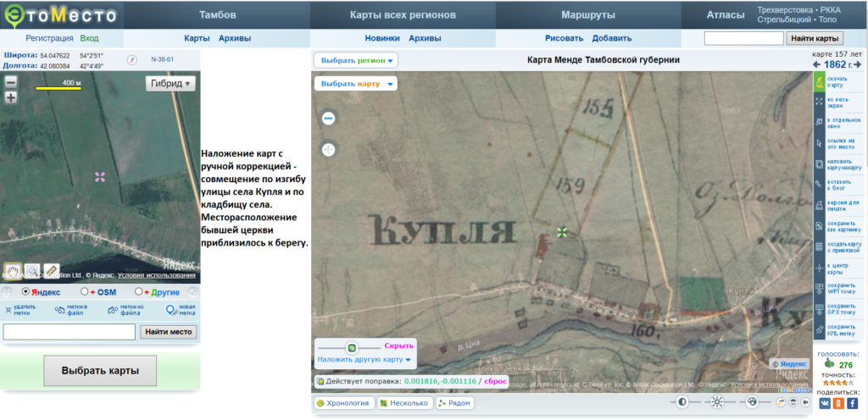Click the new marker (новая метка) pin
This screenshot has height=420, width=868.
(x=171, y=310)
